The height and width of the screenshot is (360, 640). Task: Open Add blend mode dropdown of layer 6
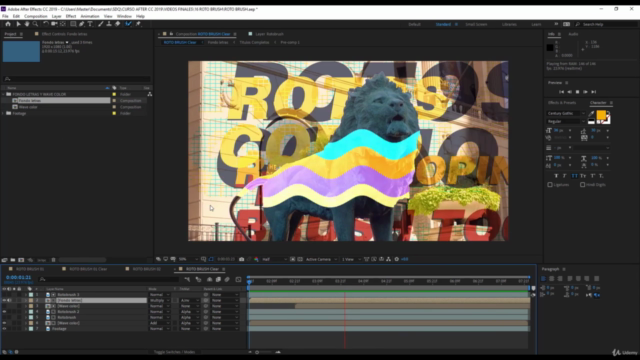click(x=159, y=323)
